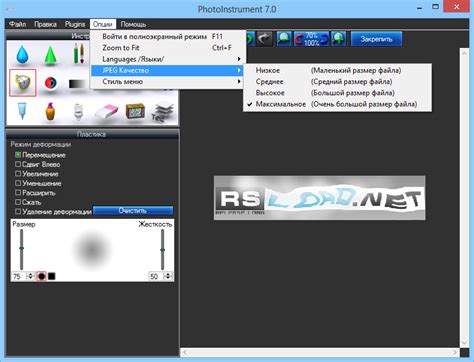
Task: Select the pink eraser tool
Action: 107,112
